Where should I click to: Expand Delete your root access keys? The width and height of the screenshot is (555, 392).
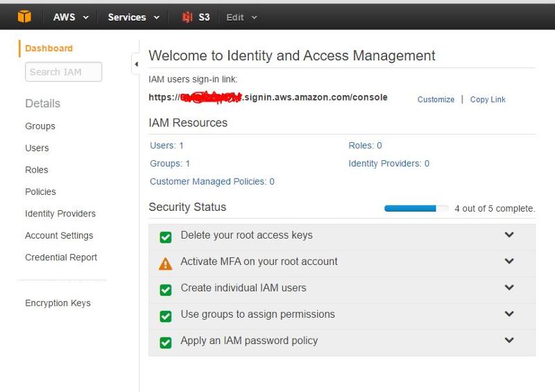click(x=509, y=235)
